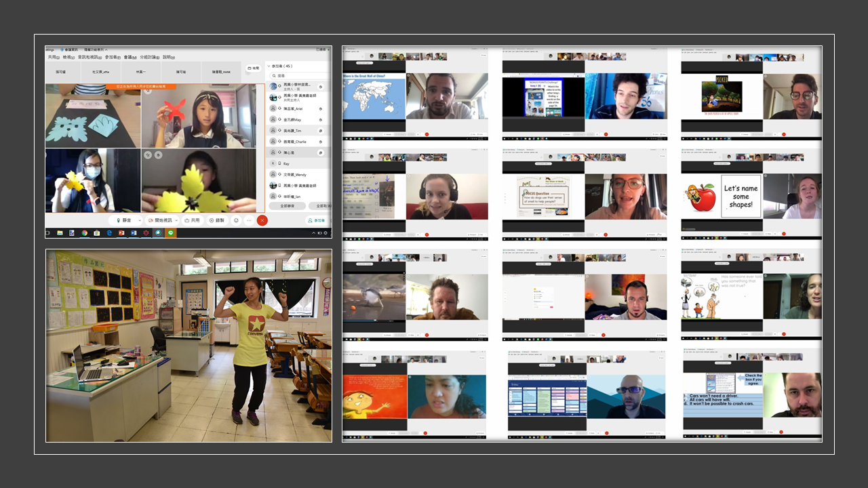The image size is (868, 488).
Task: Start recording with the 錄製 button
Action: click(217, 220)
